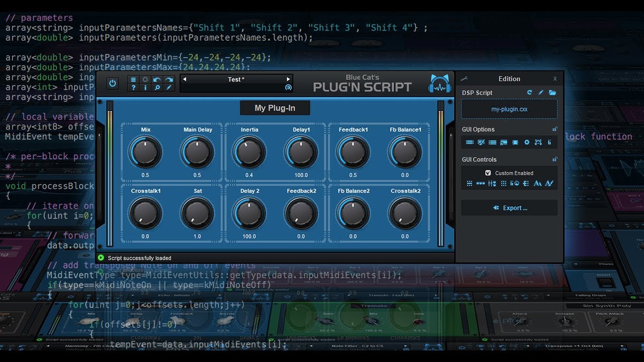This screenshot has width=644, height=362.
Task: Open DSP script folder icon
Action: [x=552, y=93]
